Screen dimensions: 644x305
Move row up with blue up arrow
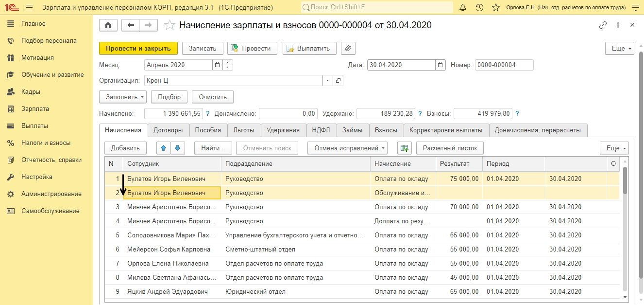point(164,148)
